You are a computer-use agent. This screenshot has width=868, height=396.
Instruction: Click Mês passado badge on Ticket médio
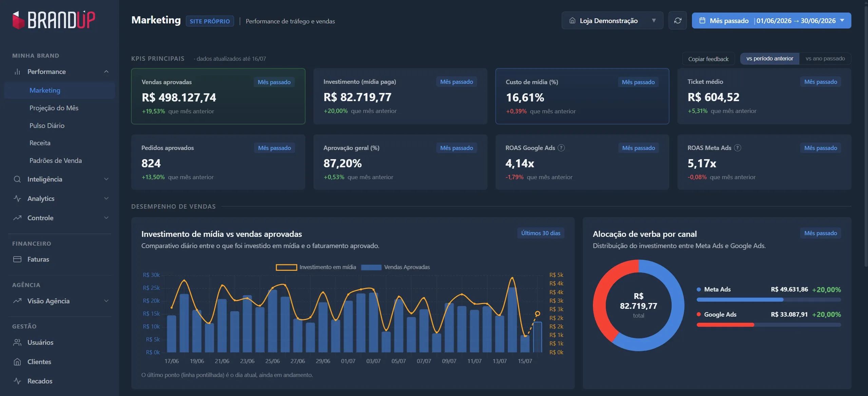tap(821, 82)
